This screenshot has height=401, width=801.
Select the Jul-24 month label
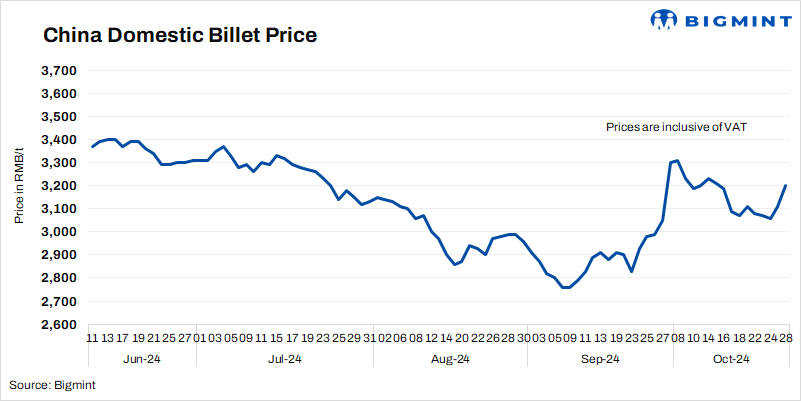[287, 358]
